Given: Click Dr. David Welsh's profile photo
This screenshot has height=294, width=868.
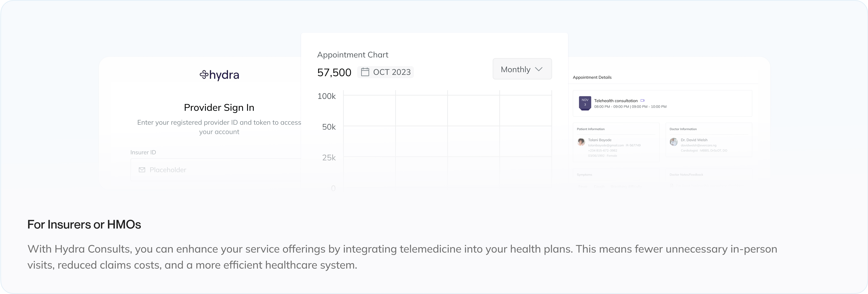Looking at the screenshot, I should pos(674,142).
